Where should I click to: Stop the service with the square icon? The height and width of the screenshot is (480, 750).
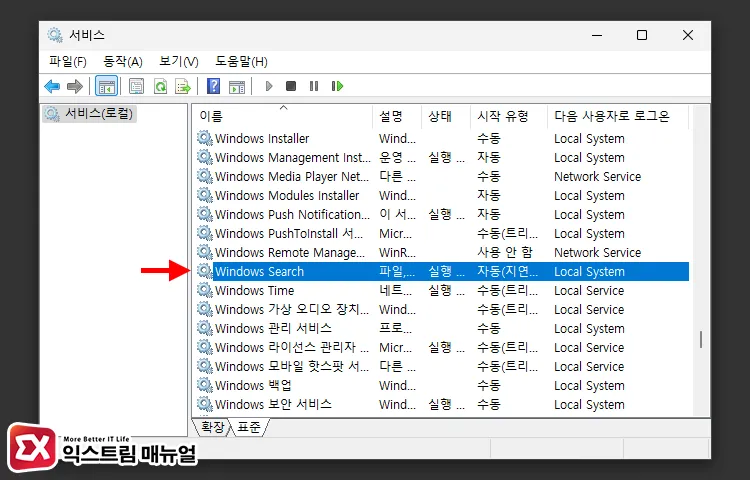291,86
